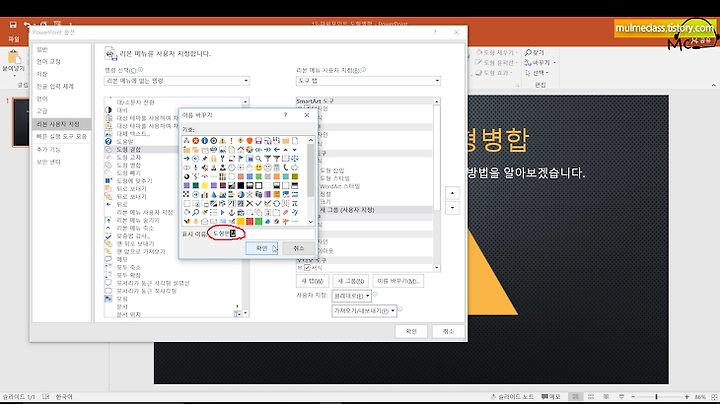Expand the 바꾸기 dropdown arrow in ribbon
Viewport: 720px width, 404px height.
(x=554, y=63)
